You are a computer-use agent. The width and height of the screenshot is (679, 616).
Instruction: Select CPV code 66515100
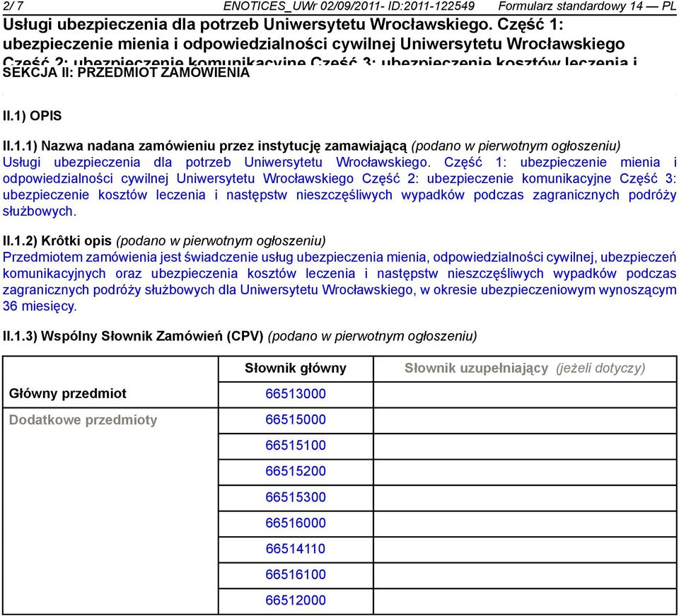coord(296,446)
